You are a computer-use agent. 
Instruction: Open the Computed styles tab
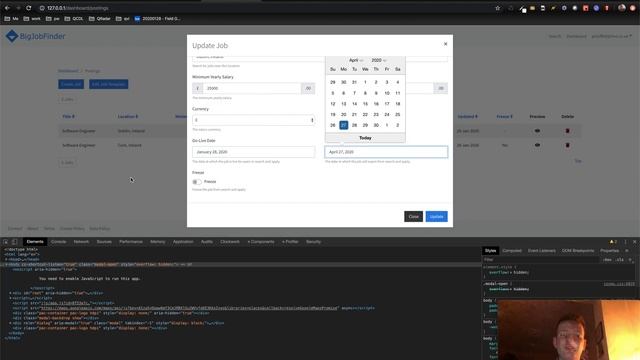click(512, 251)
